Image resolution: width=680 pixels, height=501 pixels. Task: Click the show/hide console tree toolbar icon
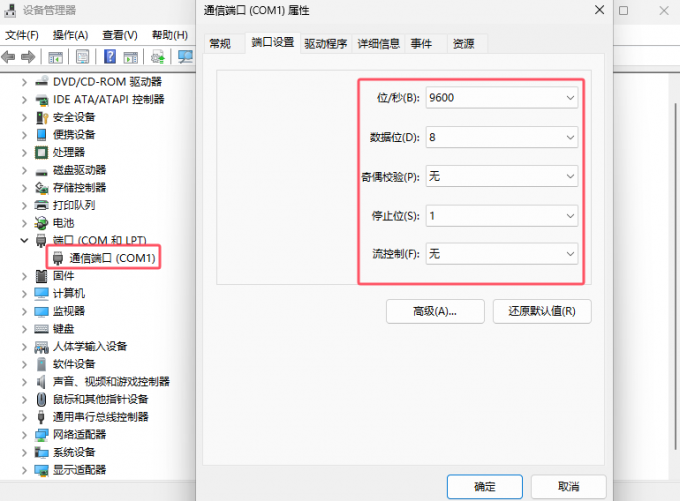(x=56, y=57)
